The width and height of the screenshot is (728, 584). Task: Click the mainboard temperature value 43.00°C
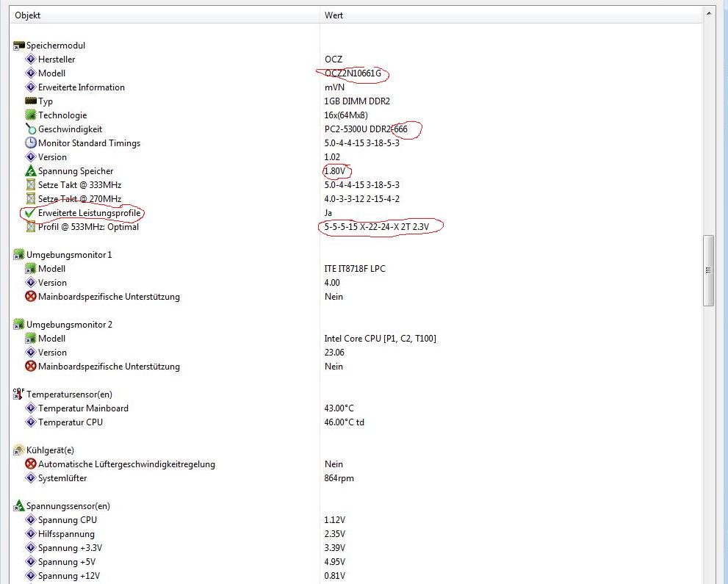click(339, 408)
